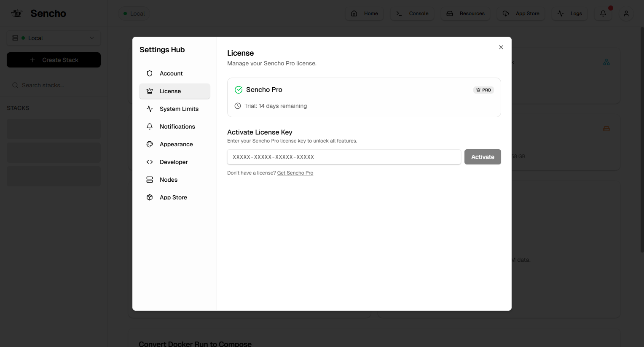644x347 pixels.
Task: Click the green check icon beside Sencho Pro
Action: coord(239,90)
